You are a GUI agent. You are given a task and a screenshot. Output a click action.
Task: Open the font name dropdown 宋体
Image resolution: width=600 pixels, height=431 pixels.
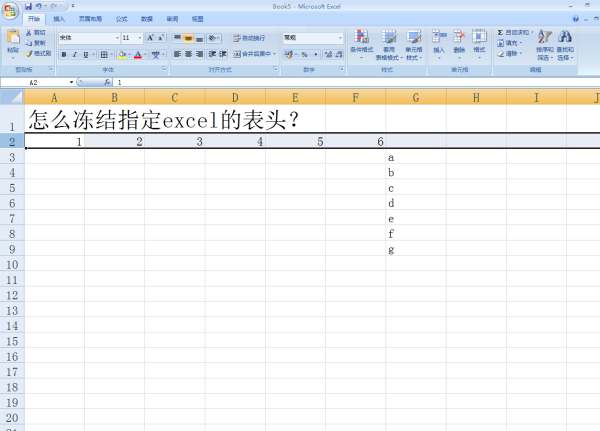117,38
